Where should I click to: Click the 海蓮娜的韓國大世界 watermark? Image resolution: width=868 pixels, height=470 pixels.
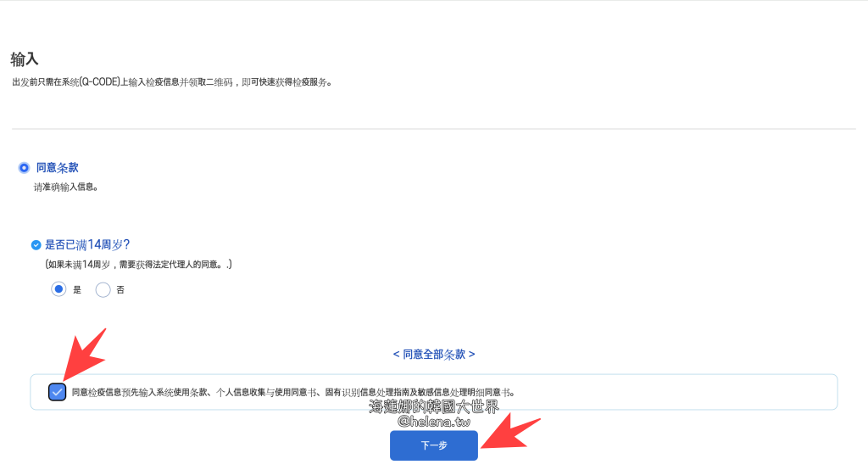433,407
